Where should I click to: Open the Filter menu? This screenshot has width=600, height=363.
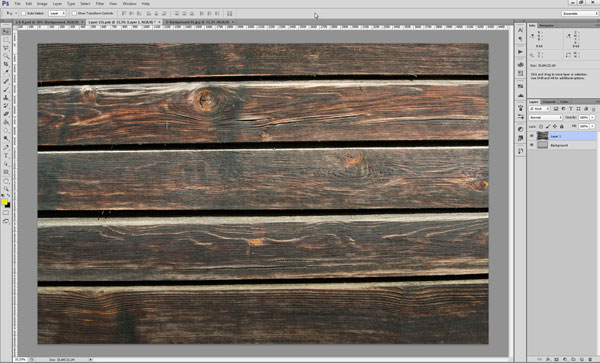click(x=100, y=3)
